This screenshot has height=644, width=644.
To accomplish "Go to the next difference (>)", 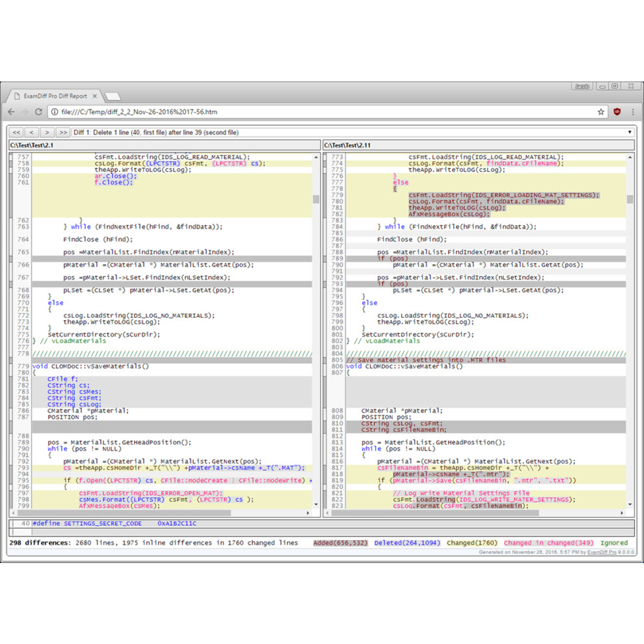I will [47, 132].
